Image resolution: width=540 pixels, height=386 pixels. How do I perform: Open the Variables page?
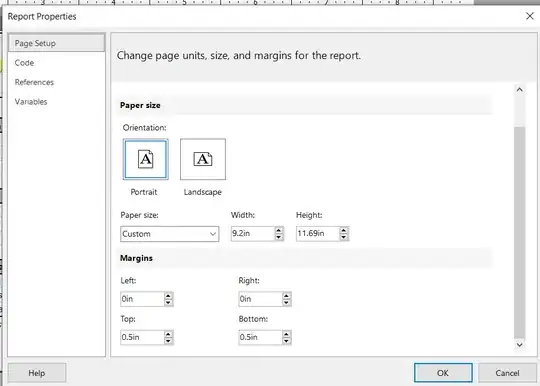[31, 102]
